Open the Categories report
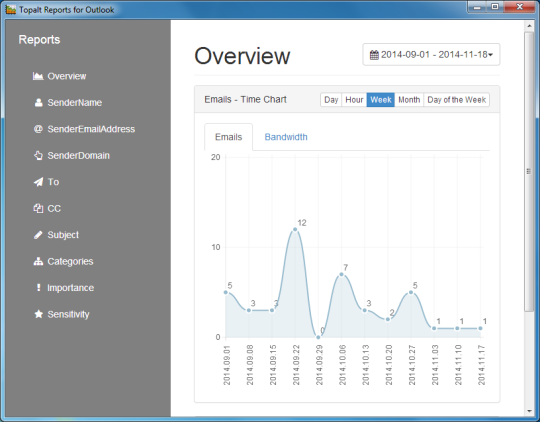 tap(70, 261)
